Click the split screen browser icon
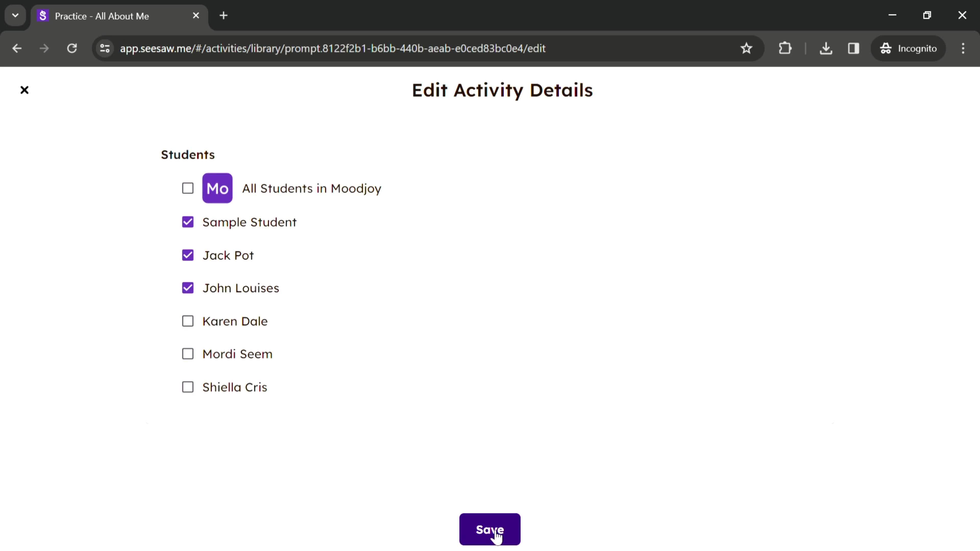Screen dimensions: 980x551 click(853, 48)
